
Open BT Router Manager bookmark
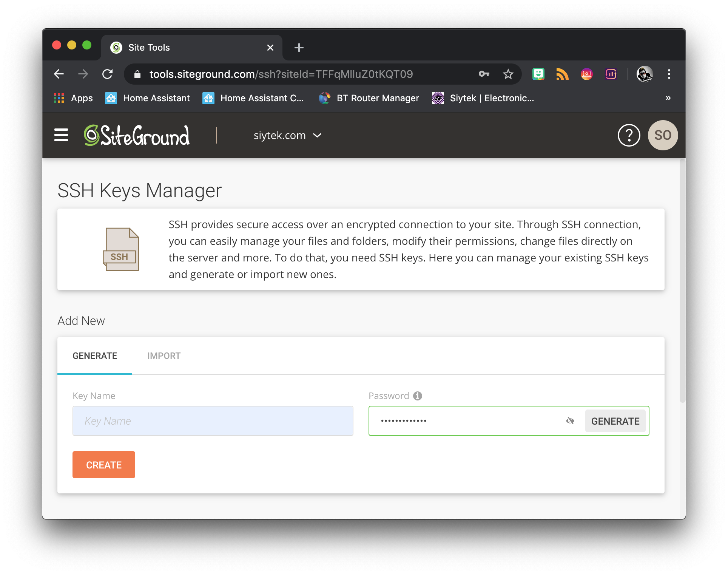tap(369, 98)
